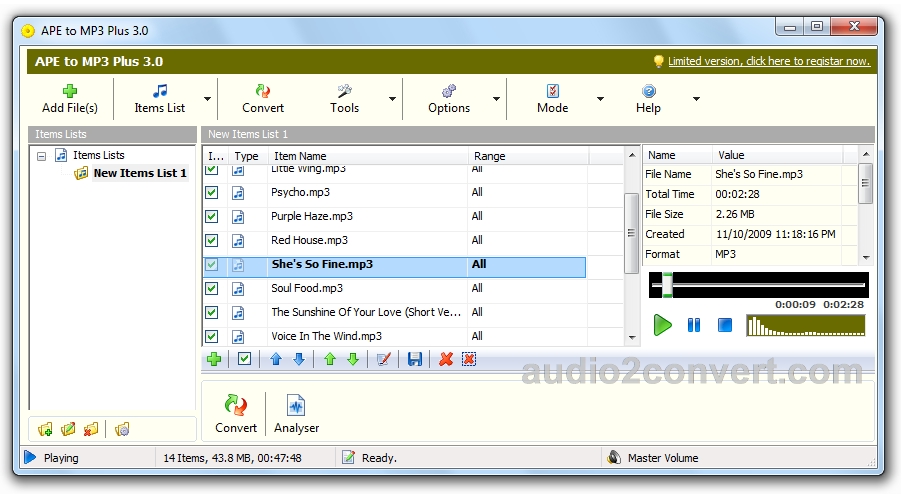Image resolution: width=903 pixels, height=494 pixels.
Task: Expand the Mode dropdown arrow
Action: click(x=600, y=99)
